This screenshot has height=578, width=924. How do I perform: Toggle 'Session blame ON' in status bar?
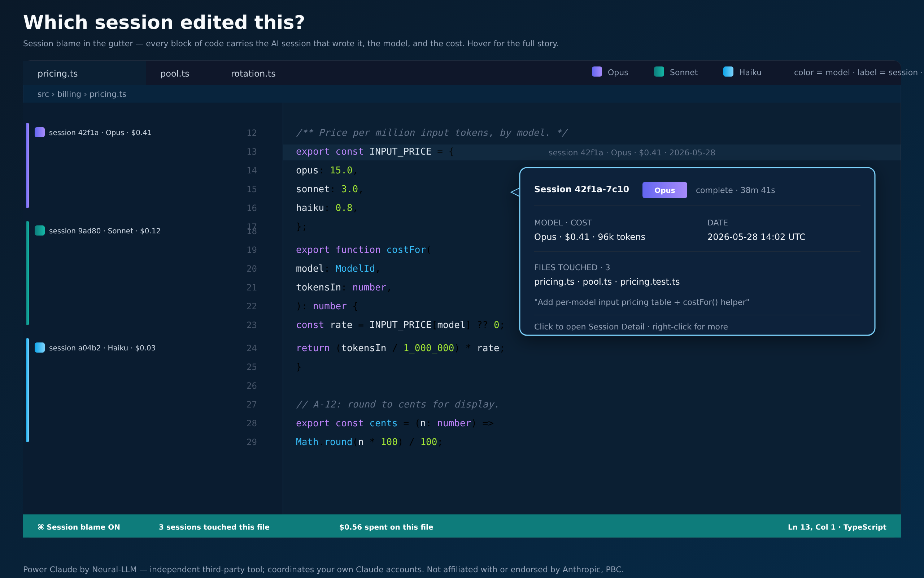[x=79, y=527]
